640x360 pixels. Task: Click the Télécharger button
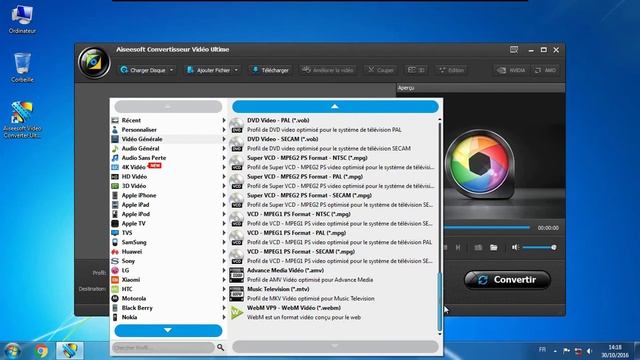(x=270, y=70)
